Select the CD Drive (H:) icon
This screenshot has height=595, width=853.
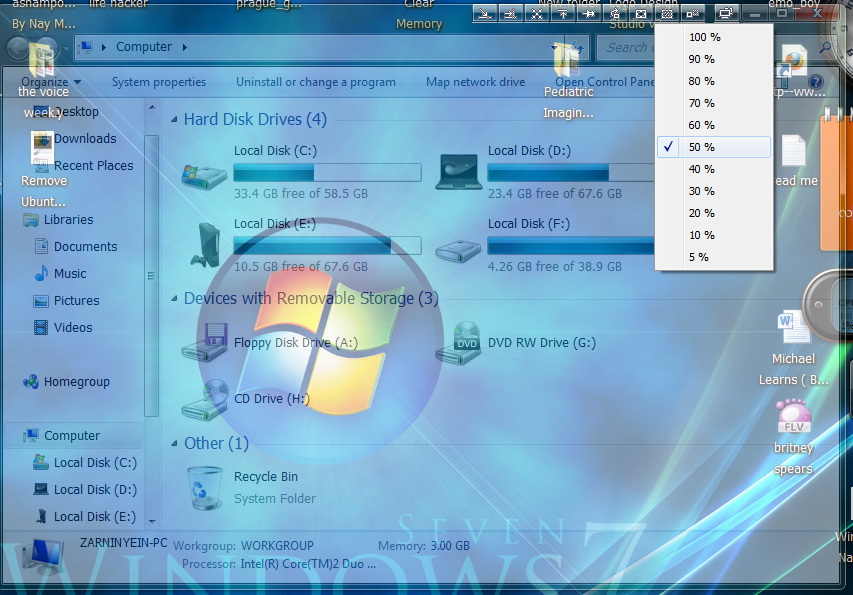205,400
